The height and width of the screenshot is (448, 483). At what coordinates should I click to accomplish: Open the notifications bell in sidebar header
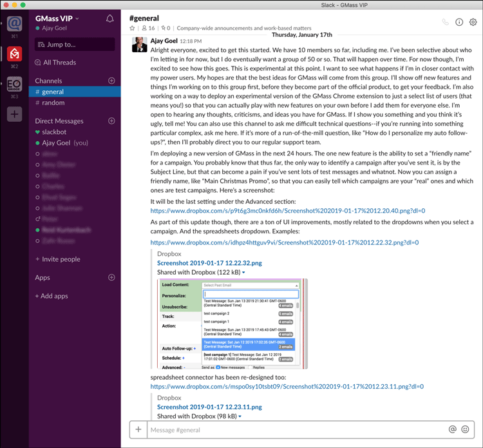110,19
